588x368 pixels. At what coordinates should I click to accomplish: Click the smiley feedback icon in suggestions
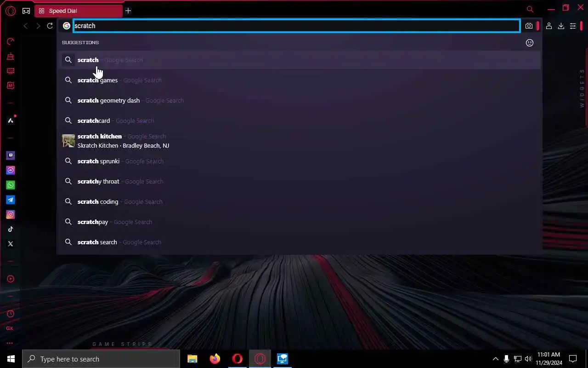click(530, 43)
